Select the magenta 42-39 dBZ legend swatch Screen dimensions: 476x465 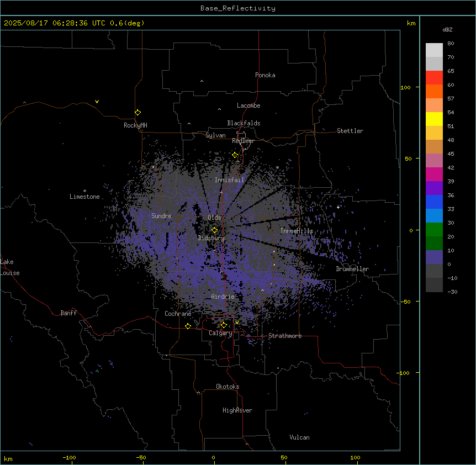coord(434,174)
